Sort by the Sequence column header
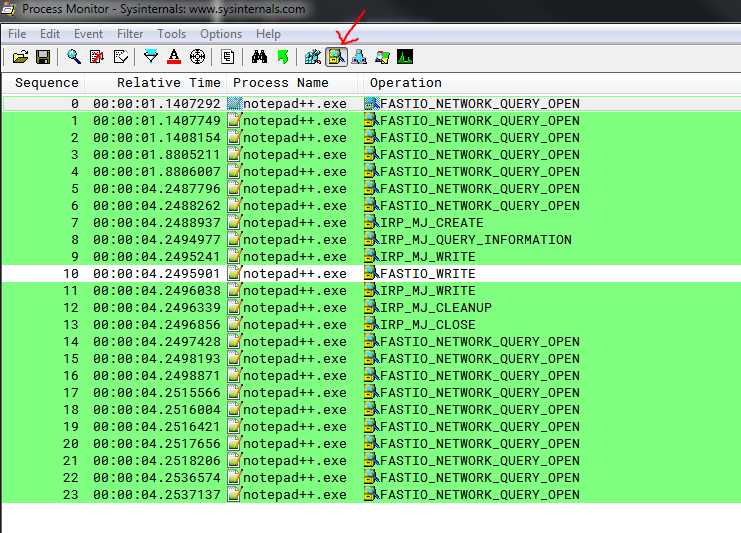Screen dimensions: 741x533 pyautogui.click(x=43, y=83)
